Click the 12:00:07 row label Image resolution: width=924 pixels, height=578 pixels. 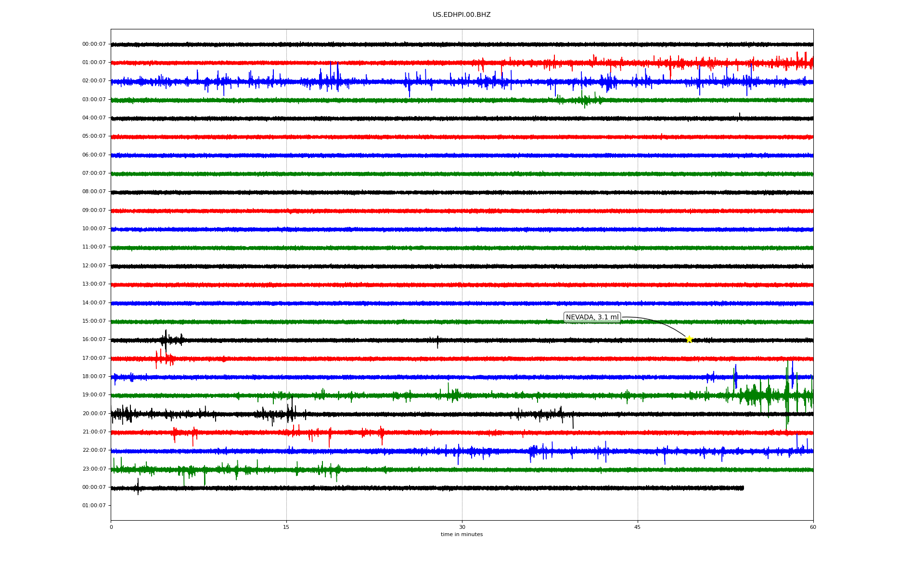pyautogui.click(x=94, y=265)
